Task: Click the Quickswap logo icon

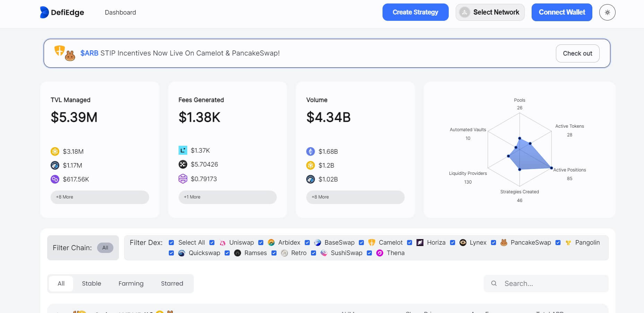Action: (x=181, y=253)
